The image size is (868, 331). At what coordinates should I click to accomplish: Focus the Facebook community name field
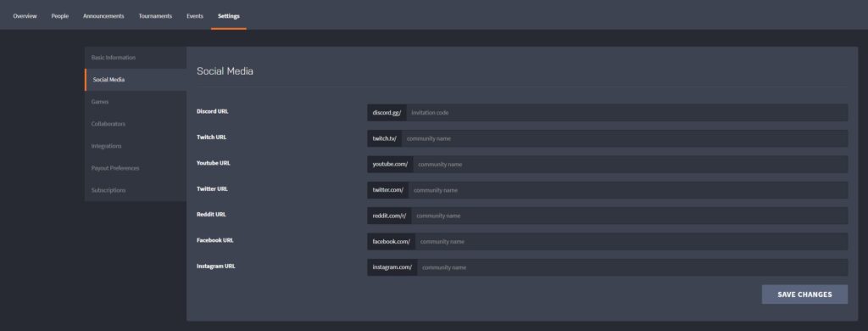pyautogui.click(x=631, y=242)
